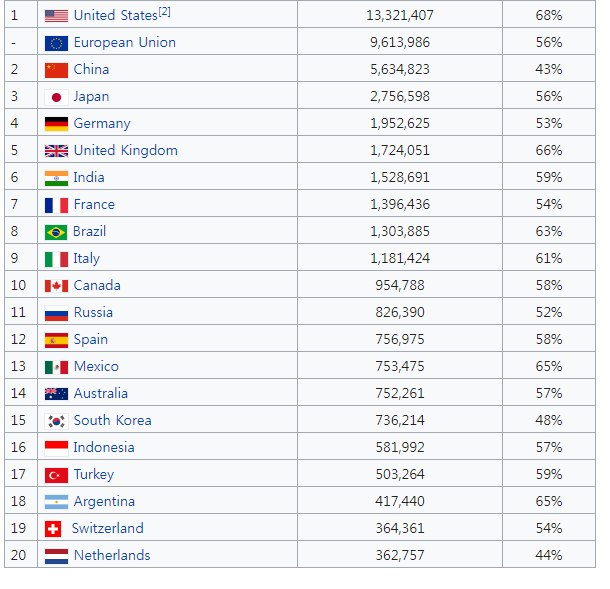Open the Netherlands link
Image resolution: width=610 pixels, height=589 pixels.
[x=112, y=556]
